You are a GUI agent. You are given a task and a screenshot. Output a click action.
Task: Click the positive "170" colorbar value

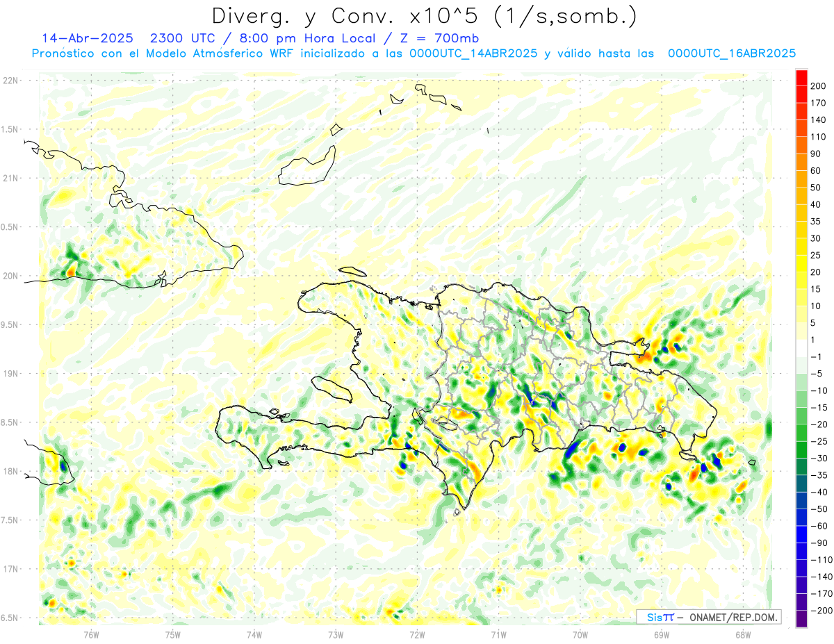coord(819,103)
